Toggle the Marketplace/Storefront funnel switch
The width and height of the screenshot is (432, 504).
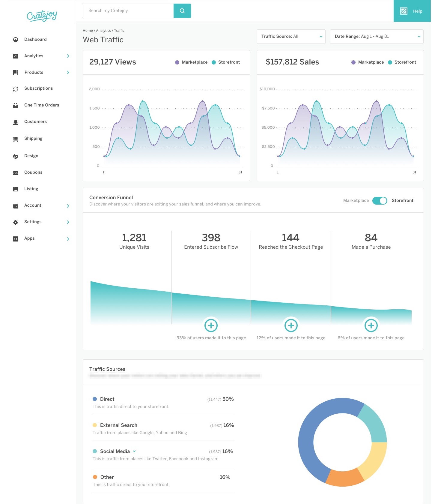coord(380,201)
